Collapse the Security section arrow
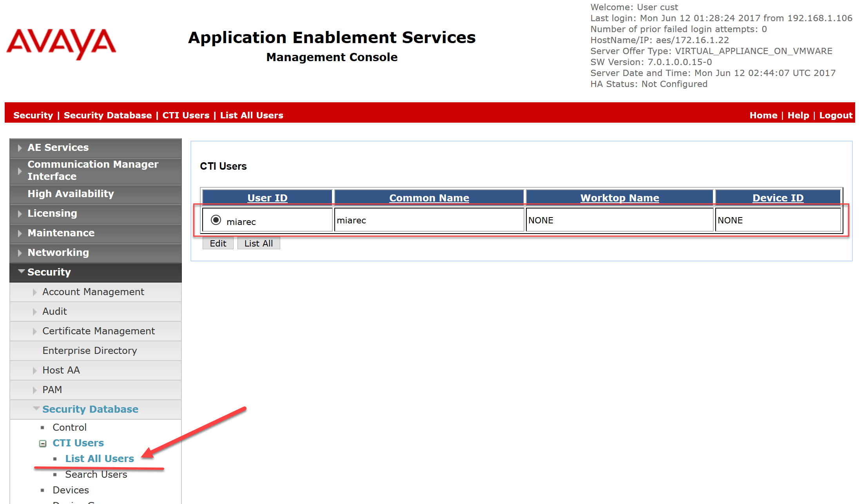The width and height of the screenshot is (863, 504). 21,271
